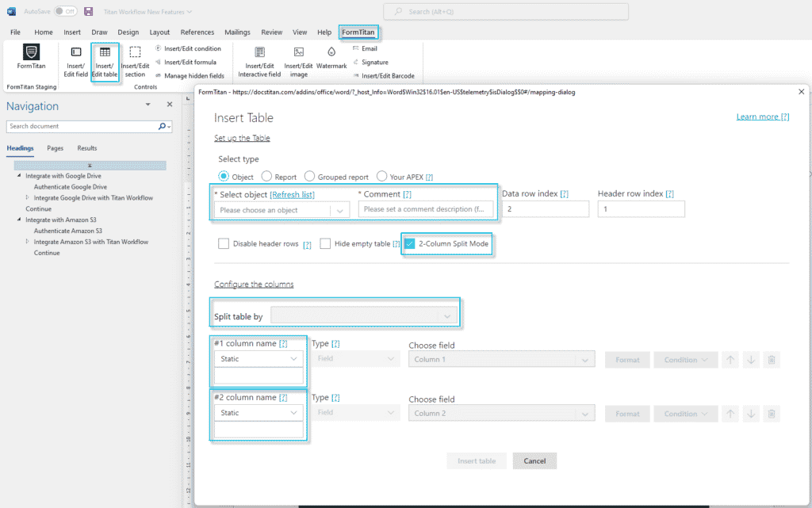The width and height of the screenshot is (812, 508).
Task: Open the Pages tab in Navigation
Action: tap(55, 148)
